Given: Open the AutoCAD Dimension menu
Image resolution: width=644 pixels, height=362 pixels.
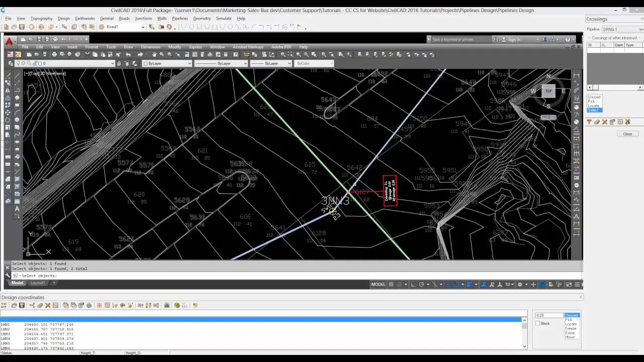Looking at the screenshot, I should [150, 47].
